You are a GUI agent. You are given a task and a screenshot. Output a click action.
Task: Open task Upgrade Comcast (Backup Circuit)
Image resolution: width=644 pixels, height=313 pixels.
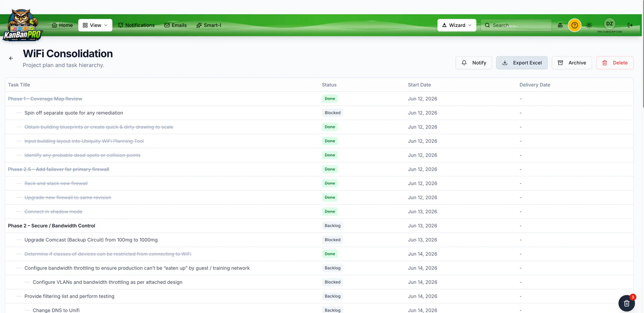pos(91,240)
